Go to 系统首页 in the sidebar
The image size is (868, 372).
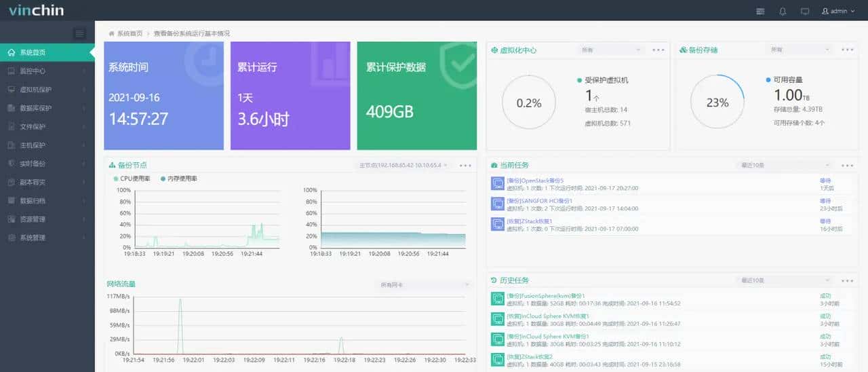point(47,52)
